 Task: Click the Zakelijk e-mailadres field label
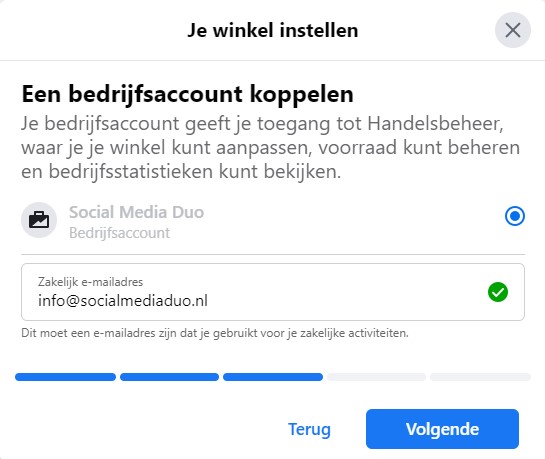point(90,282)
